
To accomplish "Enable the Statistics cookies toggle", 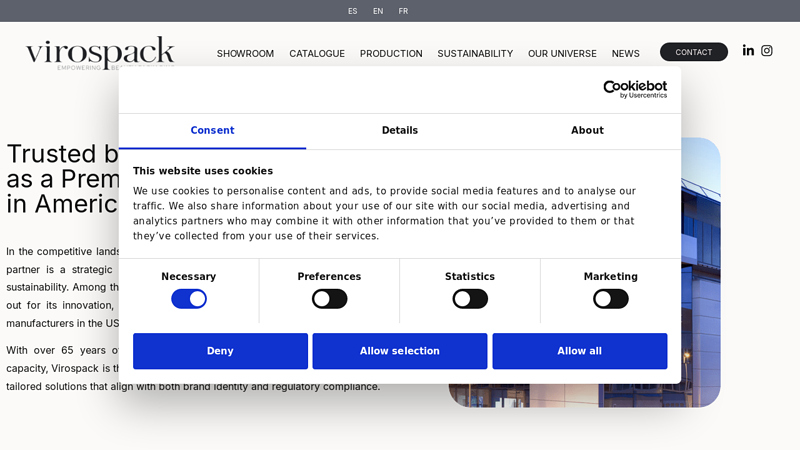I will pos(470,298).
